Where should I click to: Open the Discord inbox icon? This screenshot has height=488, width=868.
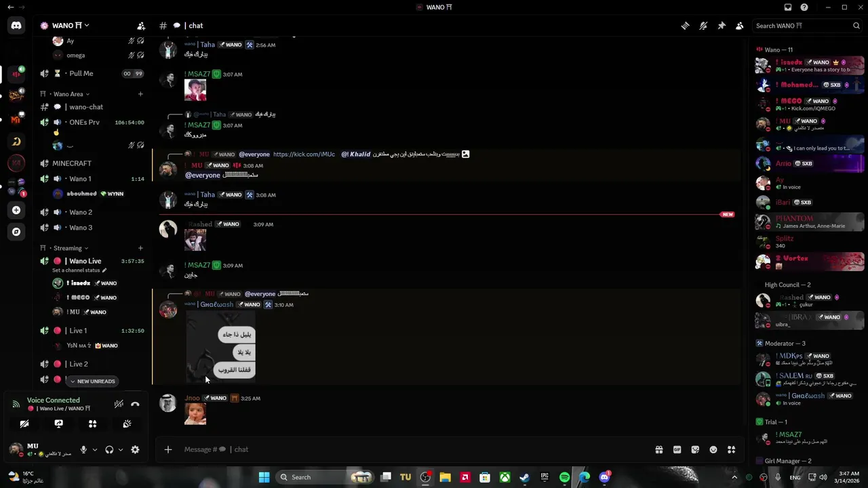pyautogui.click(x=788, y=7)
